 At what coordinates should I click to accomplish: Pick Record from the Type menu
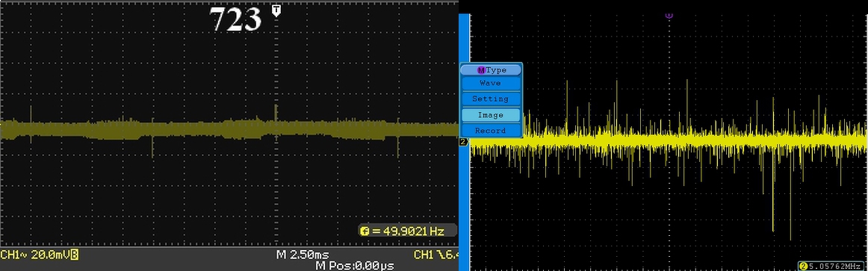(x=491, y=131)
